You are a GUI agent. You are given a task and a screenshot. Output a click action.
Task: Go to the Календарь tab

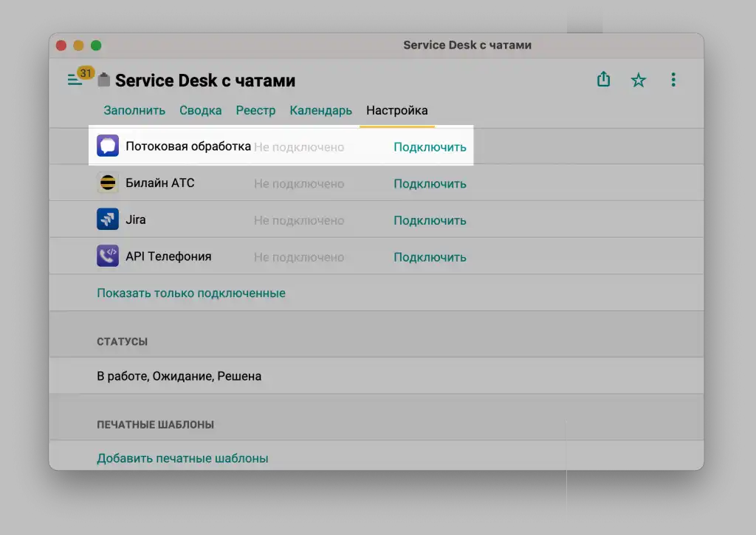point(320,111)
